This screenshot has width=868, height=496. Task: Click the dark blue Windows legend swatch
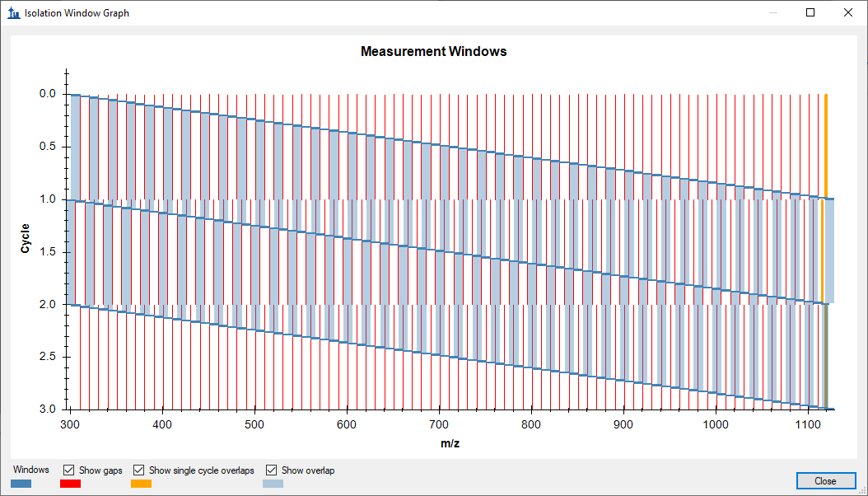[21, 484]
